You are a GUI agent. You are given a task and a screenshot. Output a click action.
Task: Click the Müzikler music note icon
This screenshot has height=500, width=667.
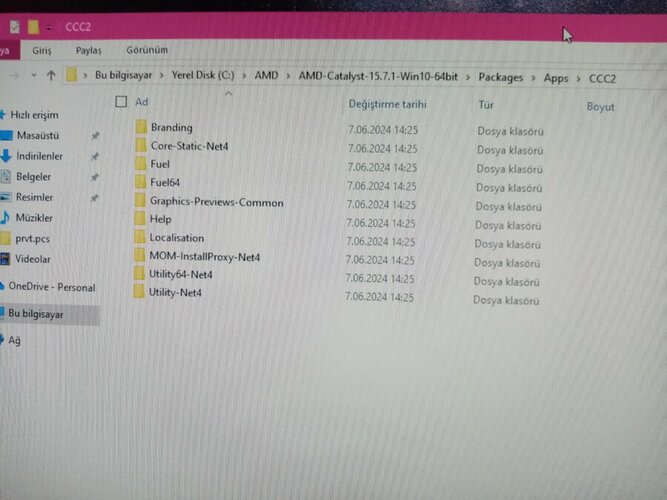pyautogui.click(x=5, y=217)
